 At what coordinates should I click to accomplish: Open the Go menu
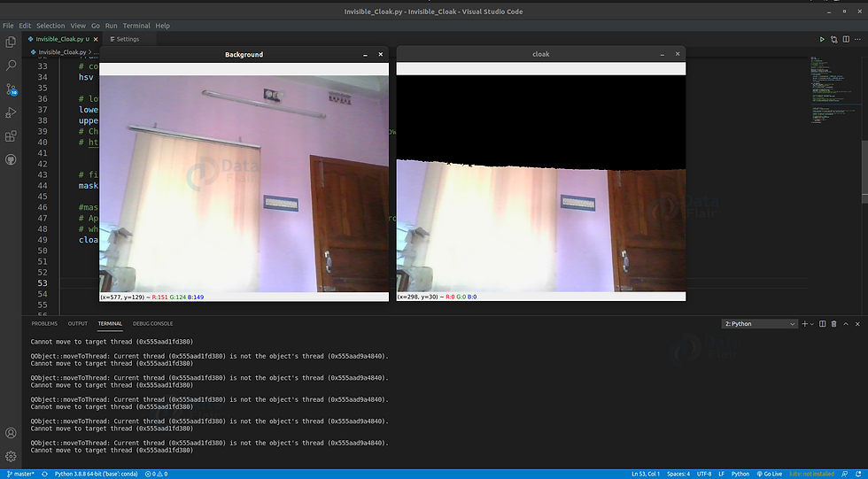(96, 26)
